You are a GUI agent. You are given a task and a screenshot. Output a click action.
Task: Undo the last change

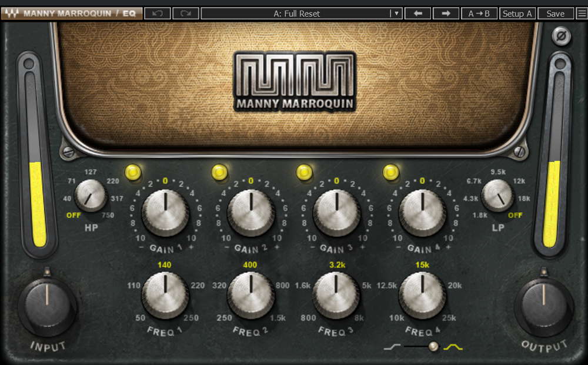tap(158, 14)
